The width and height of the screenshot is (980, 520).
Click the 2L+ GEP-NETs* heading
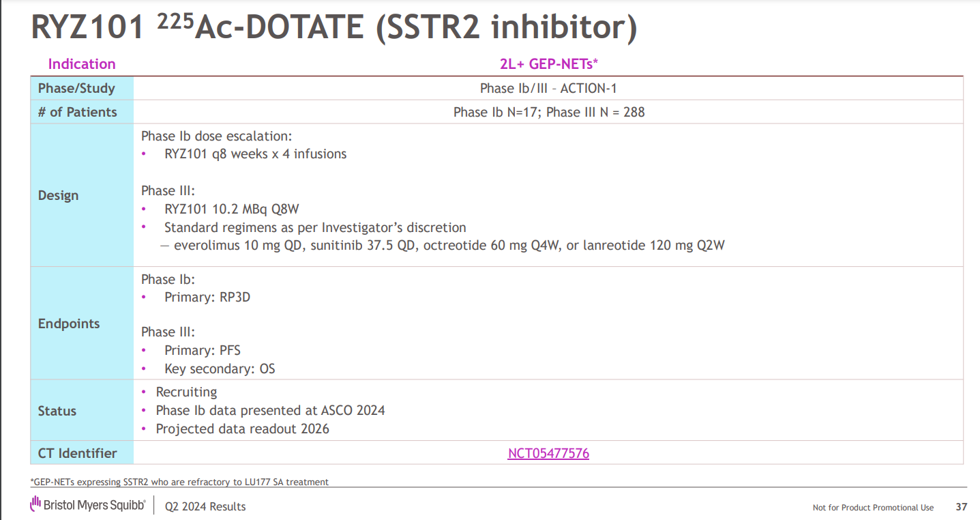(548, 64)
